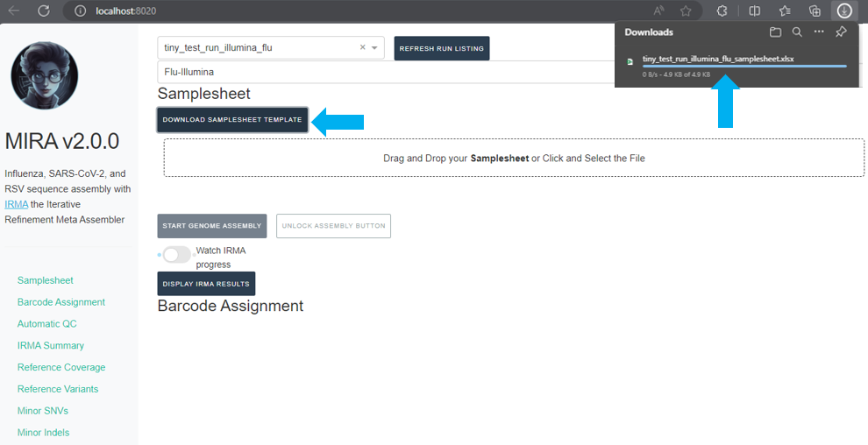Go to Barcode Assignment in sidebar
Viewport: 868px width, 445px height.
point(61,302)
